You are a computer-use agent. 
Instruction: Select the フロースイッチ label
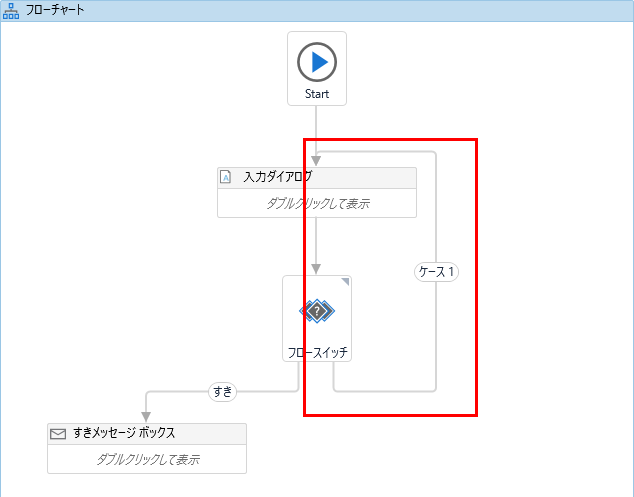(317, 353)
